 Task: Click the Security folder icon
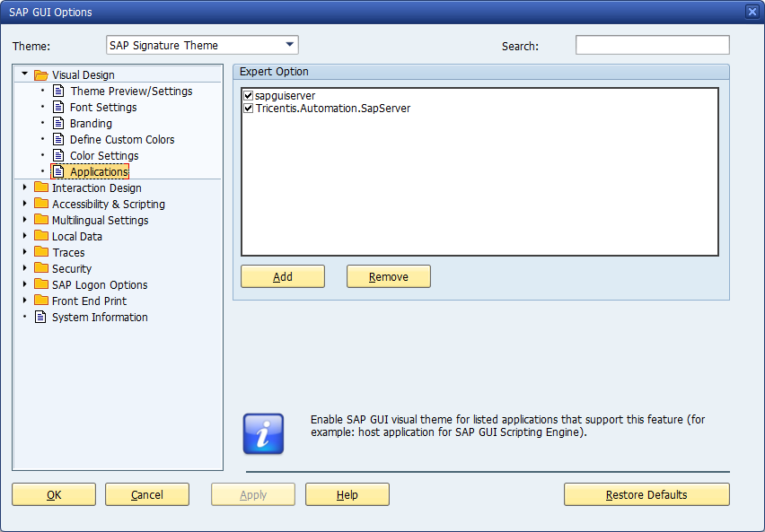[41, 267]
